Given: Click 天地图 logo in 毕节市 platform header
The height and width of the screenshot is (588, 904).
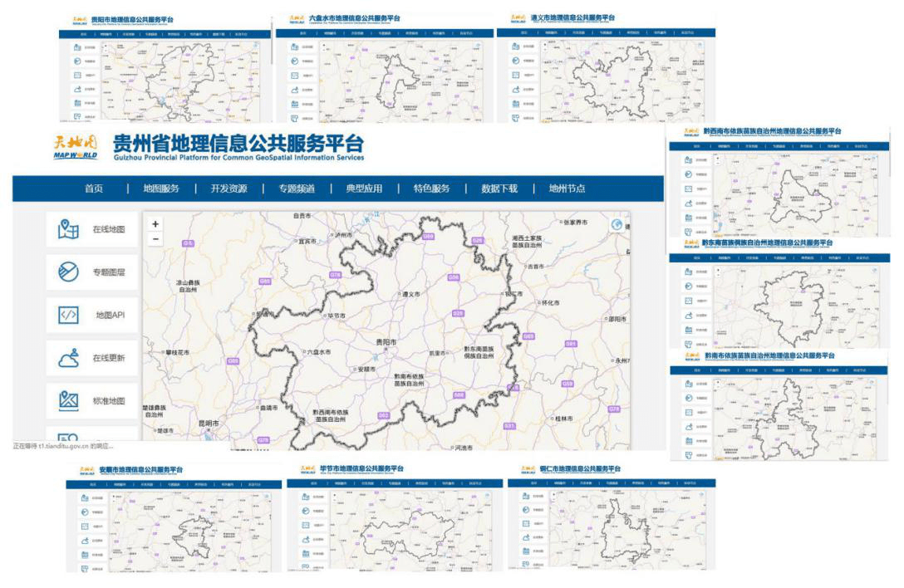Looking at the screenshot, I should pos(308,469).
